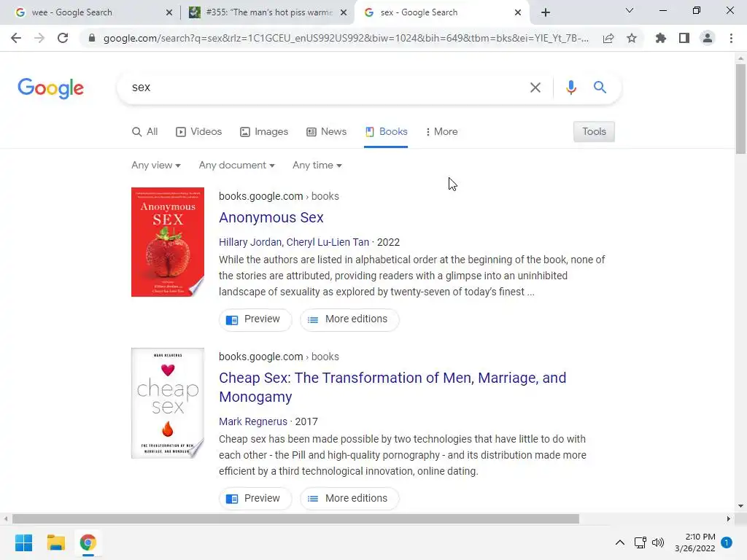Click More editions under Anonymous Sex
This screenshot has width=747, height=560.
(349, 319)
